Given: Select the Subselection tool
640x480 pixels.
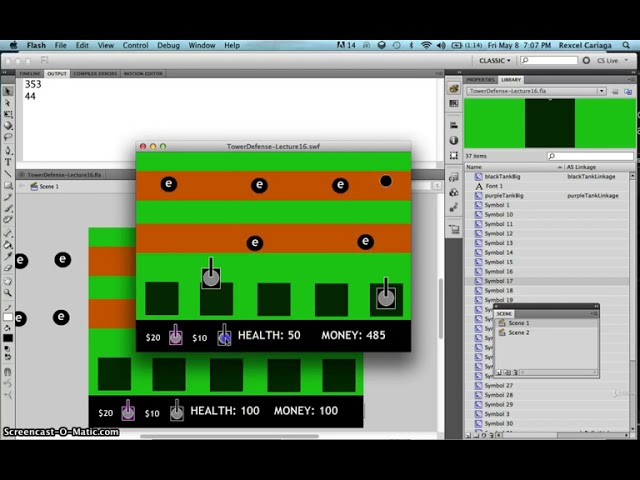Looking at the screenshot, I should coord(8,102).
